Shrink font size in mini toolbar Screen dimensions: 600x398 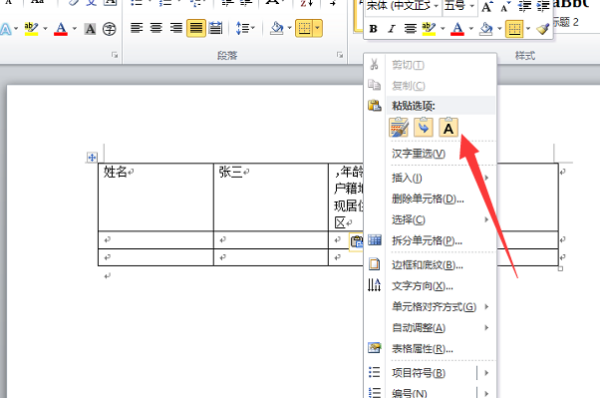tap(504, 7)
